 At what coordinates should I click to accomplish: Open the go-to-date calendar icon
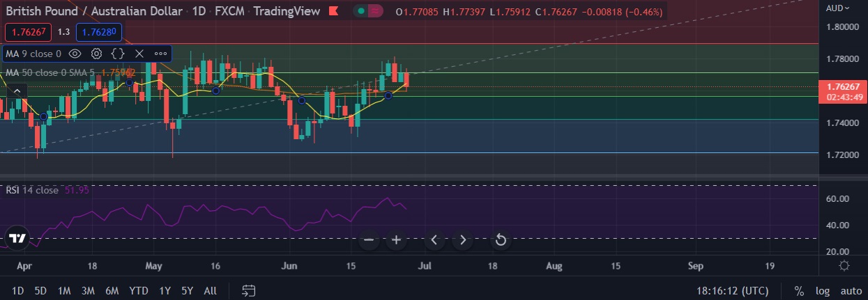tap(248, 290)
